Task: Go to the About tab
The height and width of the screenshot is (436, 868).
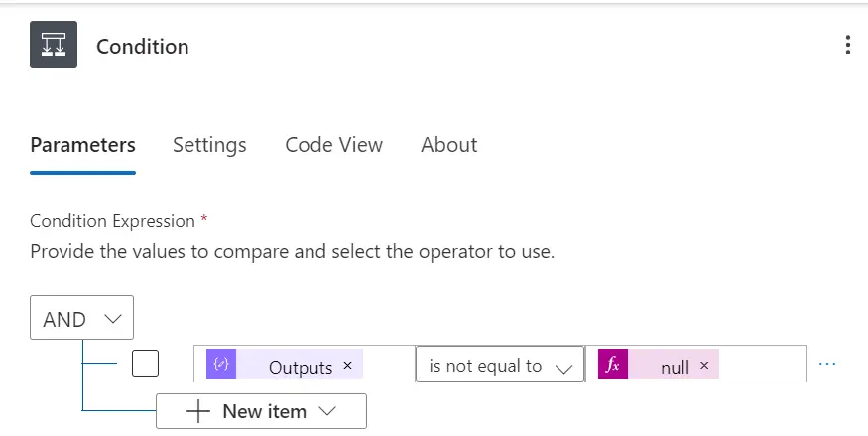Action: coord(449,145)
